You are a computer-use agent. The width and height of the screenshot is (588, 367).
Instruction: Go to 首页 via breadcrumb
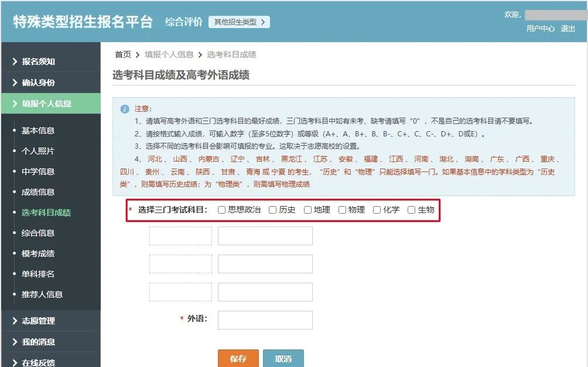coord(123,55)
